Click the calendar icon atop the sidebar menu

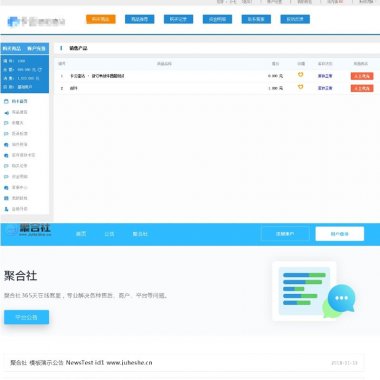click(x=6, y=101)
